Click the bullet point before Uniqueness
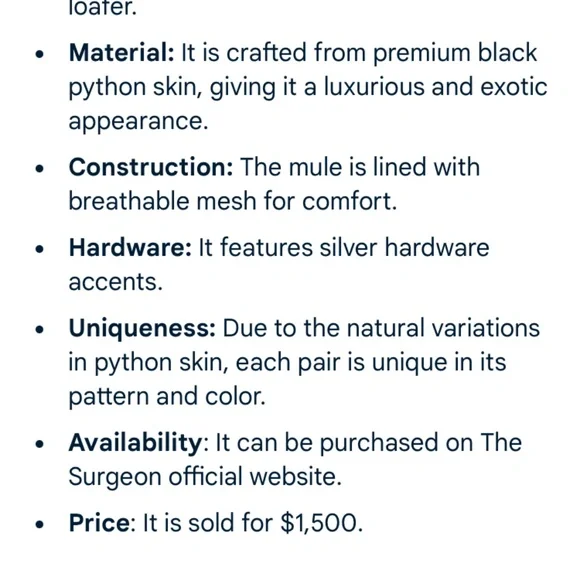This screenshot has height=580, width=580. pos(39,330)
